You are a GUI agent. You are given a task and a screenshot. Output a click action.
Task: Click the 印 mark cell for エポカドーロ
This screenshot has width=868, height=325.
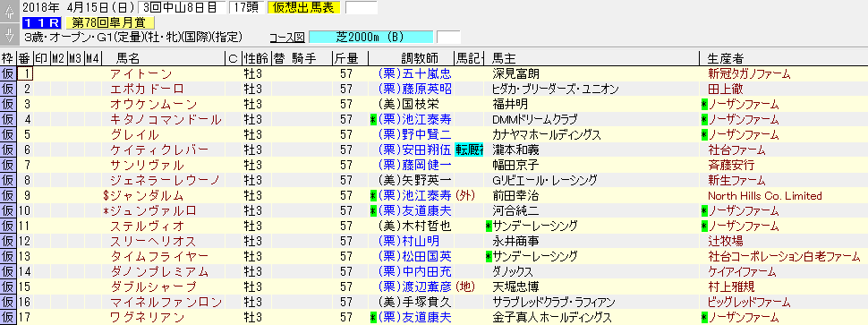pyautogui.click(x=42, y=90)
